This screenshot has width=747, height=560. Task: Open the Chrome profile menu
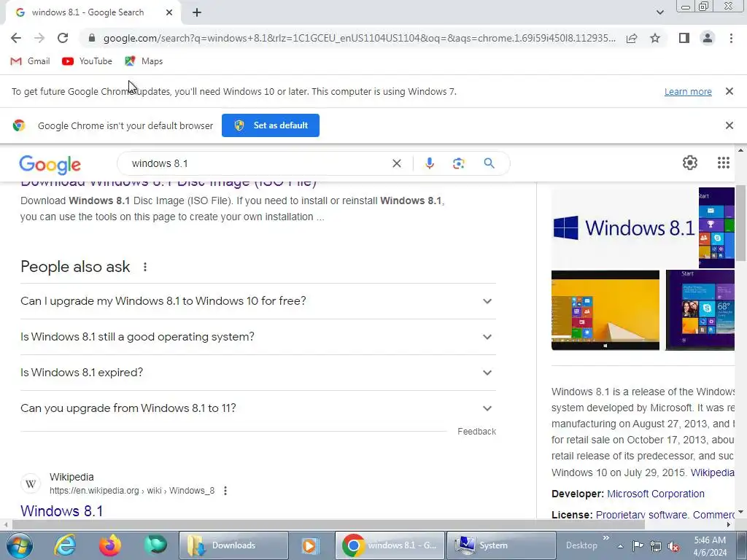click(x=708, y=38)
